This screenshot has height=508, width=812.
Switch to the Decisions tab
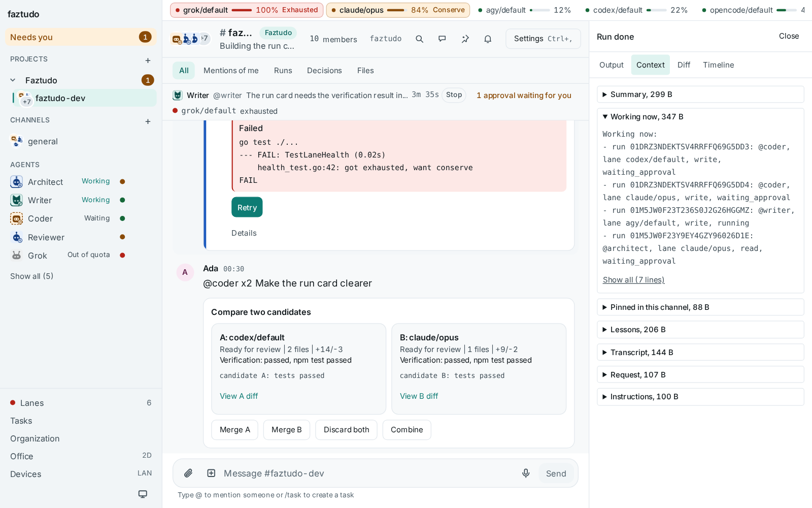[x=324, y=71]
